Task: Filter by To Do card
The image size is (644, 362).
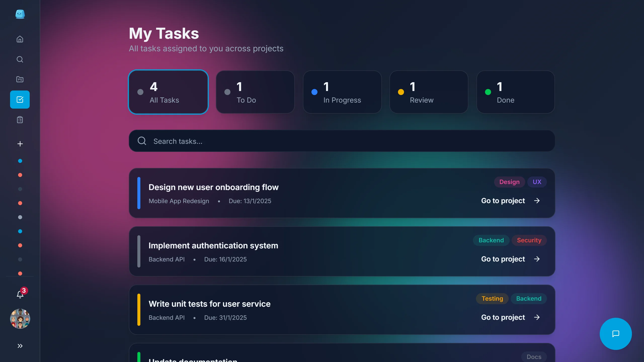Action: pyautogui.click(x=255, y=92)
